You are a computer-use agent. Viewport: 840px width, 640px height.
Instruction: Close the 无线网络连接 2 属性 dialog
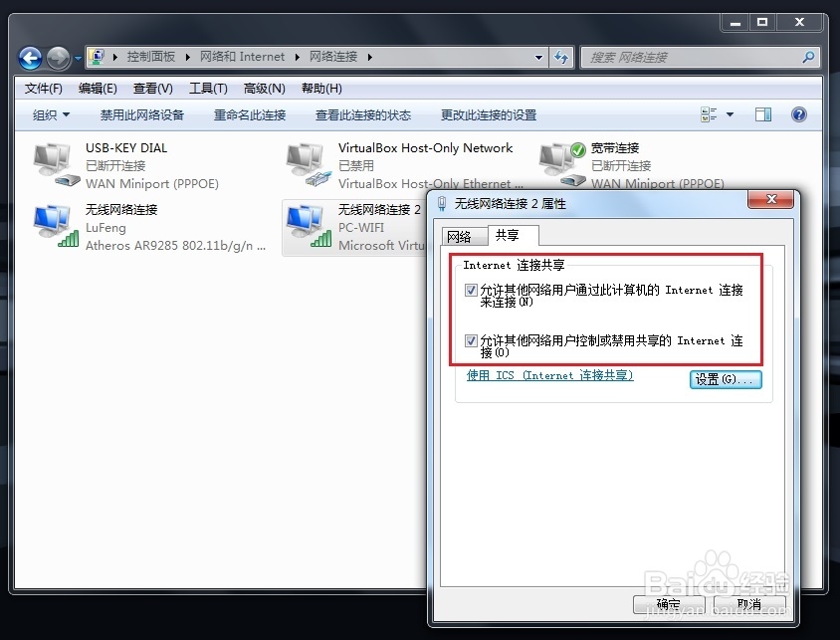point(771,199)
